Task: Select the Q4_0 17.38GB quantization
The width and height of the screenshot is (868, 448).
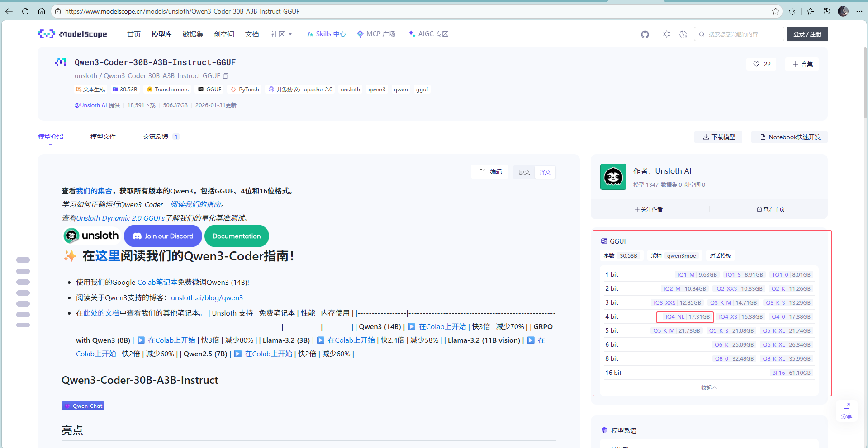Action: coord(791,317)
